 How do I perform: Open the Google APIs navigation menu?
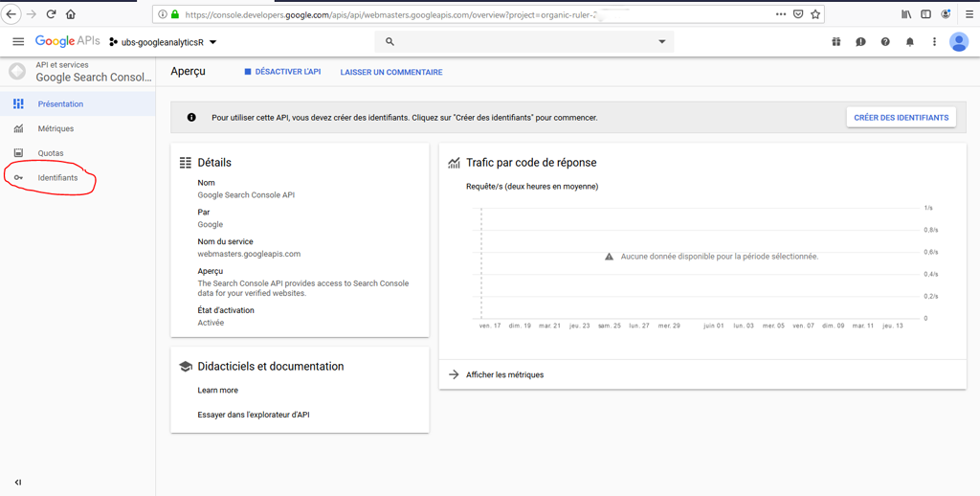(18, 42)
